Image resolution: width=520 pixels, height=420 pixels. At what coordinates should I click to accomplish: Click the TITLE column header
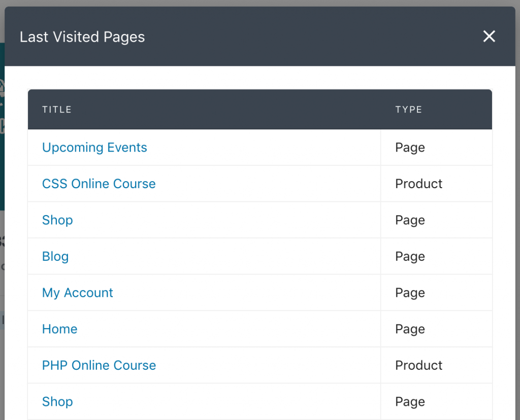[x=56, y=109]
